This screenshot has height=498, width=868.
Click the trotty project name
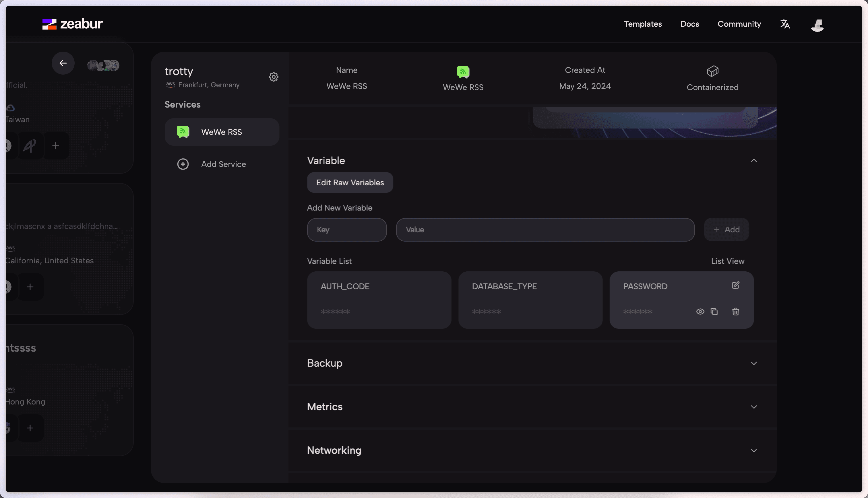click(x=179, y=71)
